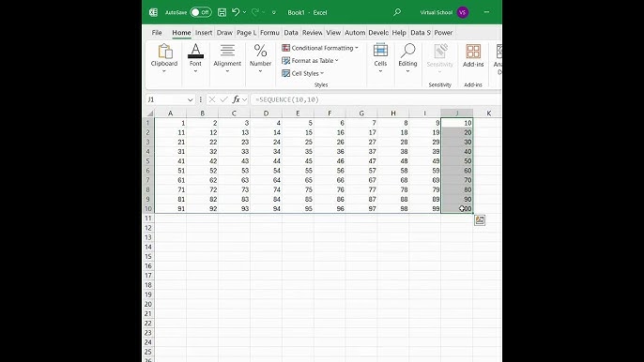Expand the Number group arrow
The image size is (644, 362).
pyautogui.click(x=260, y=71)
